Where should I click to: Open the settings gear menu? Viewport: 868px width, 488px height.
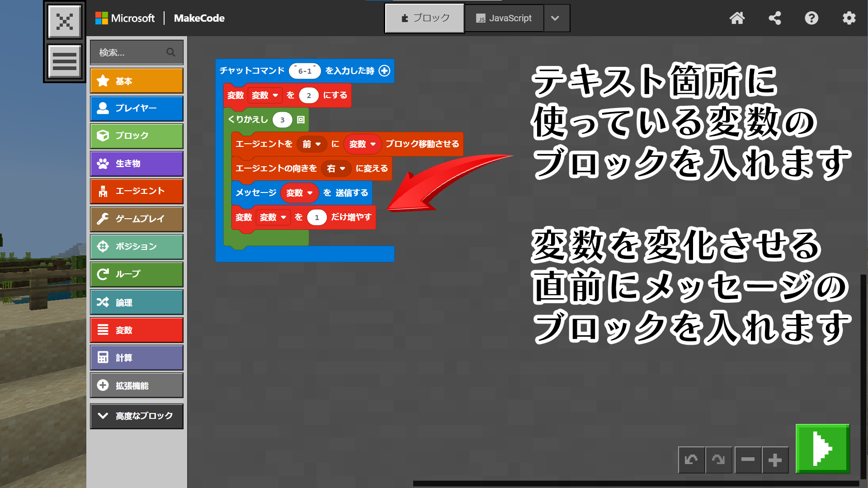coord(849,18)
